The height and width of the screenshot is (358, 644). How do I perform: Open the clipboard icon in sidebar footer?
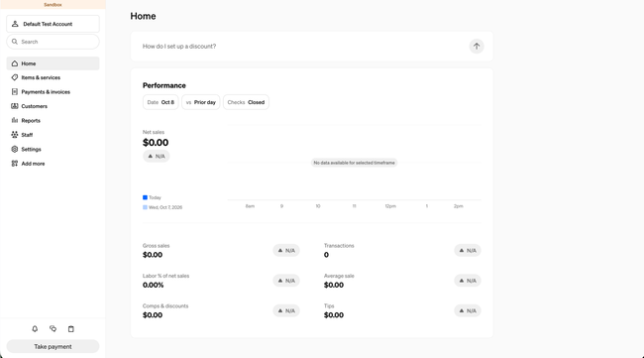click(71, 329)
